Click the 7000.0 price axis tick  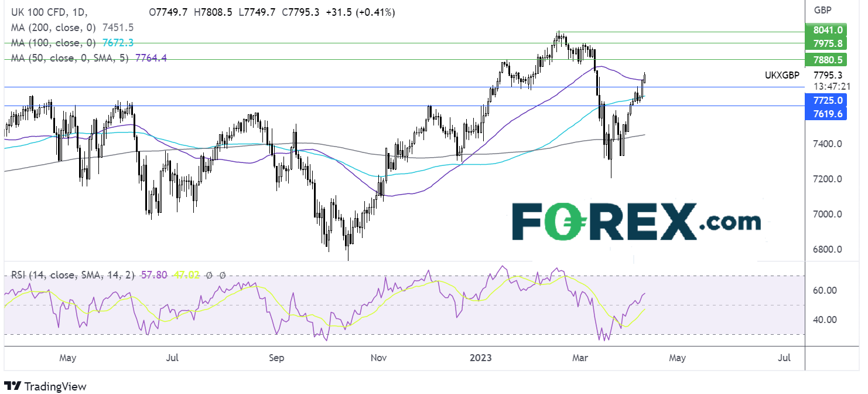click(x=828, y=214)
